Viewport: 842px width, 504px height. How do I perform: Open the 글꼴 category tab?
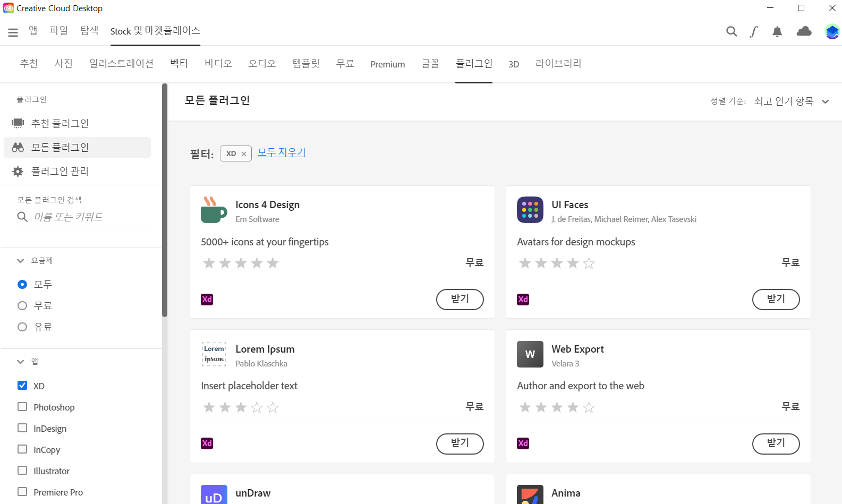pos(430,64)
